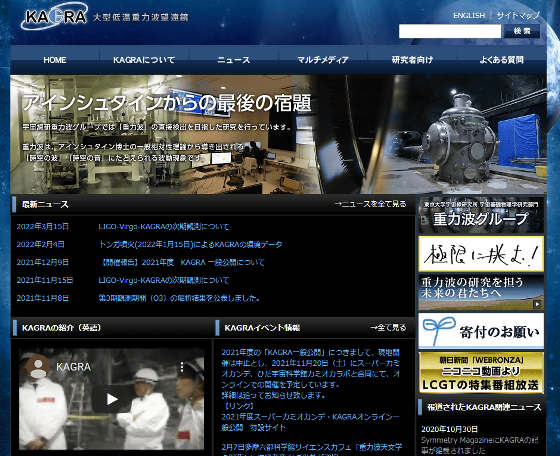Play the KAGRA introduction video
The height and width of the screenshot is (456, 560).
pyautogui.click(x=111, y=399)
